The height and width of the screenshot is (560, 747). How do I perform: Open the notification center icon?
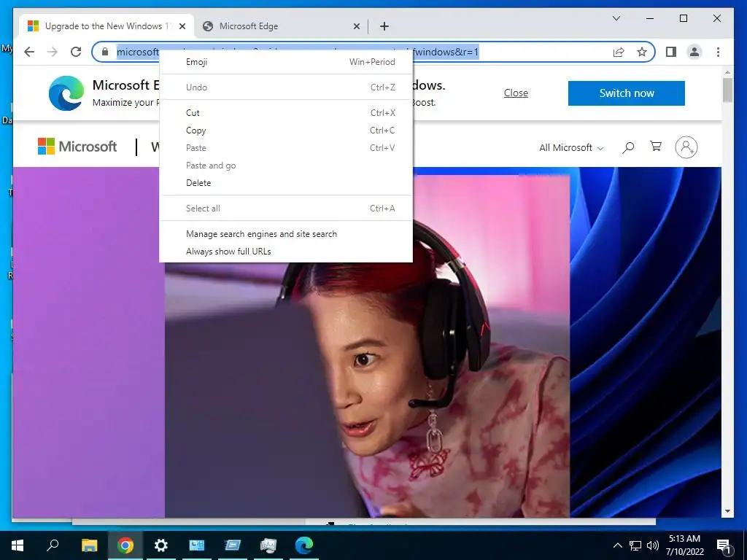[x=724, y=546]
